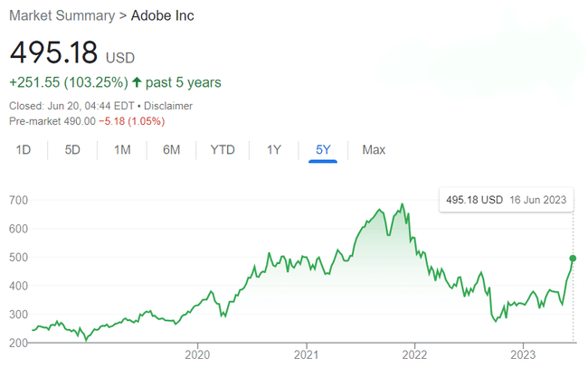Switch to the 1Y chart tab
The image size is (588, 368).
coord(274,149)
